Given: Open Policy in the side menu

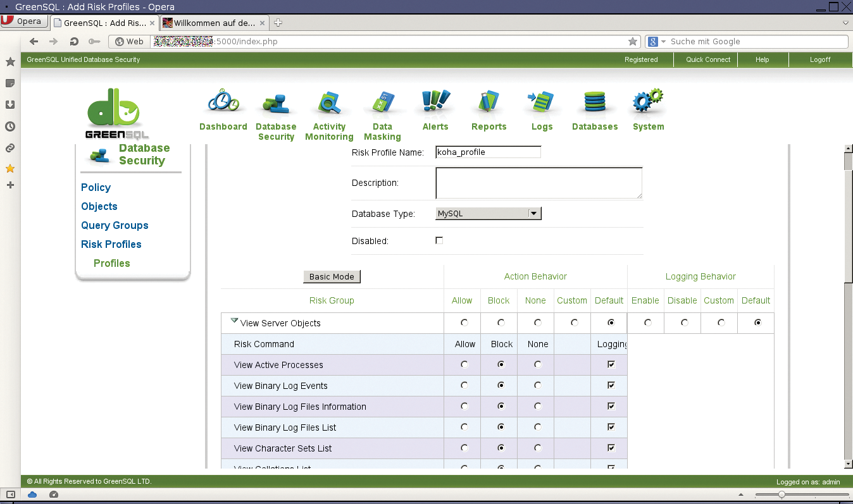Looking at the screenshot, I should tap(96, 187).
